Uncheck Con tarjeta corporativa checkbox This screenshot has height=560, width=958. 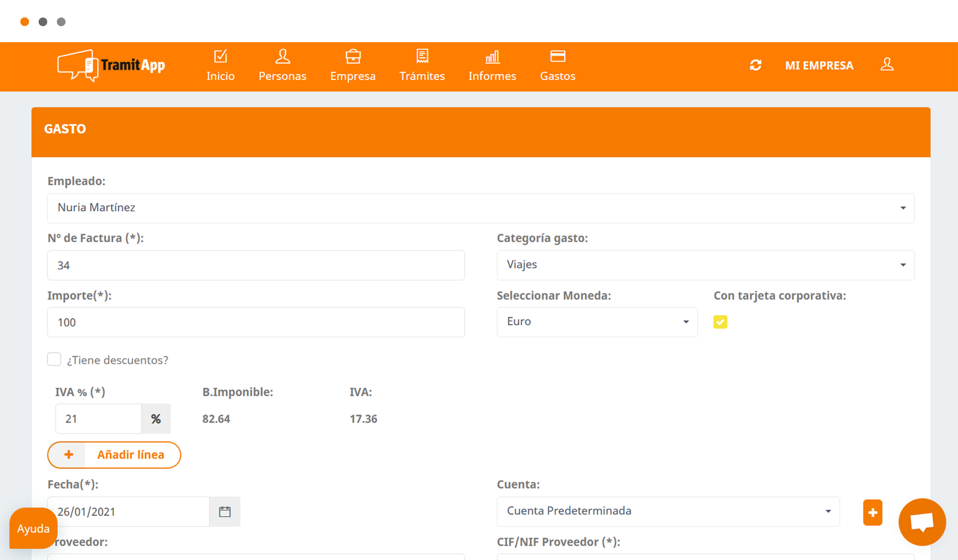(x=720, y=322)
